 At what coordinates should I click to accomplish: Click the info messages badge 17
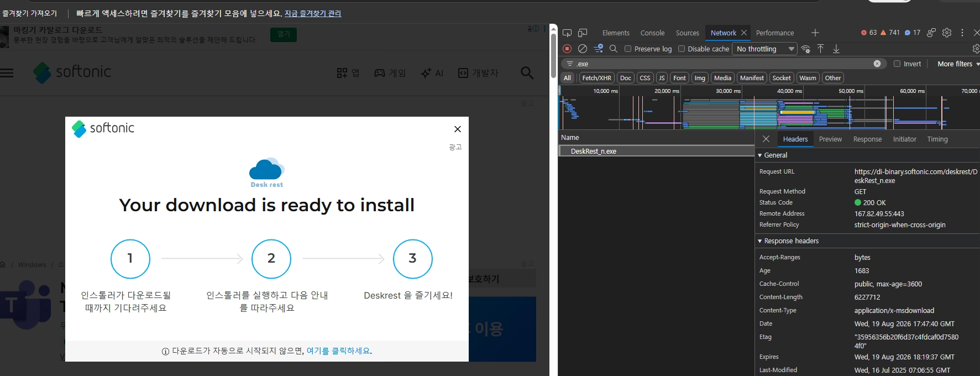(x=913, y=33)
